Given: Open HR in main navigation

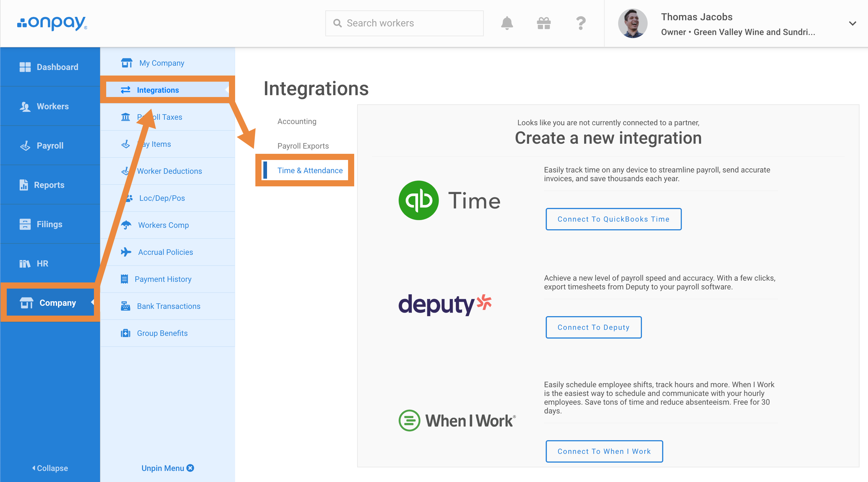Looking at the screenshot, I should [50, 264].
